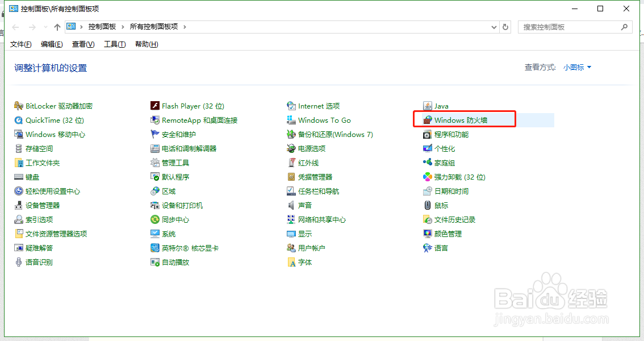Open the Internet 选项 icon

[x=291, y=106]
